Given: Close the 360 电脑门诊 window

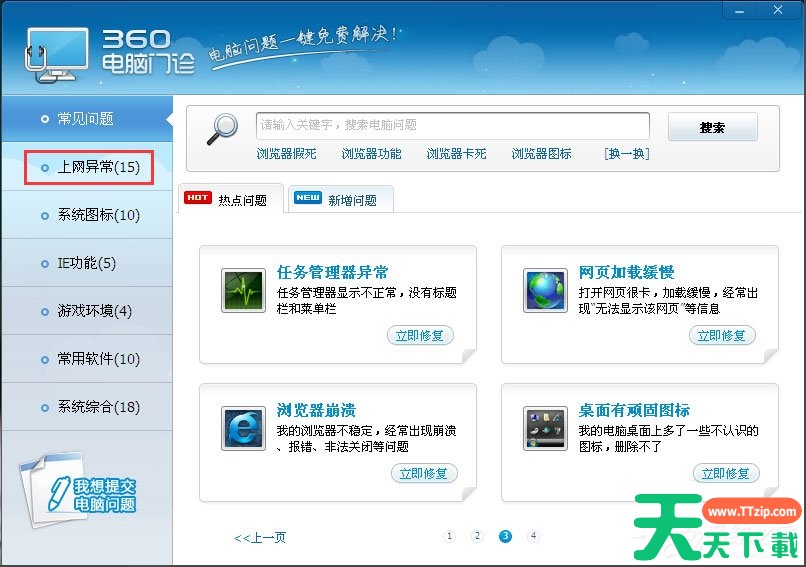Looking at the screenshot, I should (778, 10).
